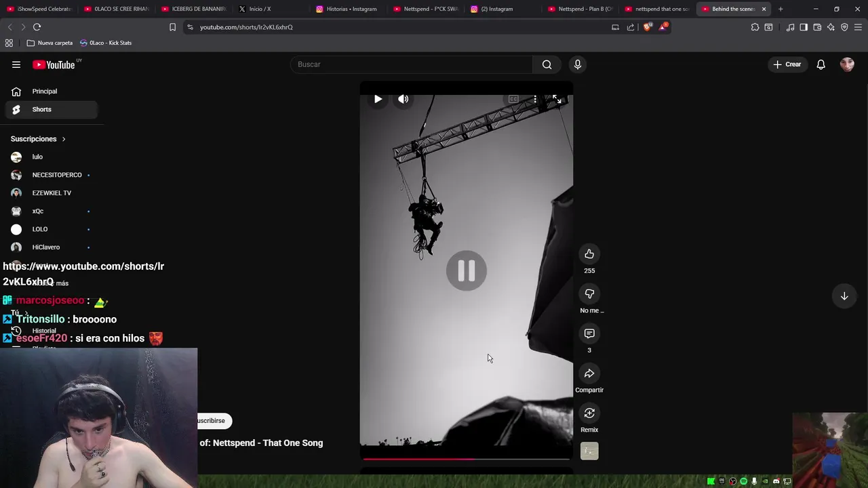Open the xQc subscription channel
This screenshot has height=488, width=868.
[51, 211]
